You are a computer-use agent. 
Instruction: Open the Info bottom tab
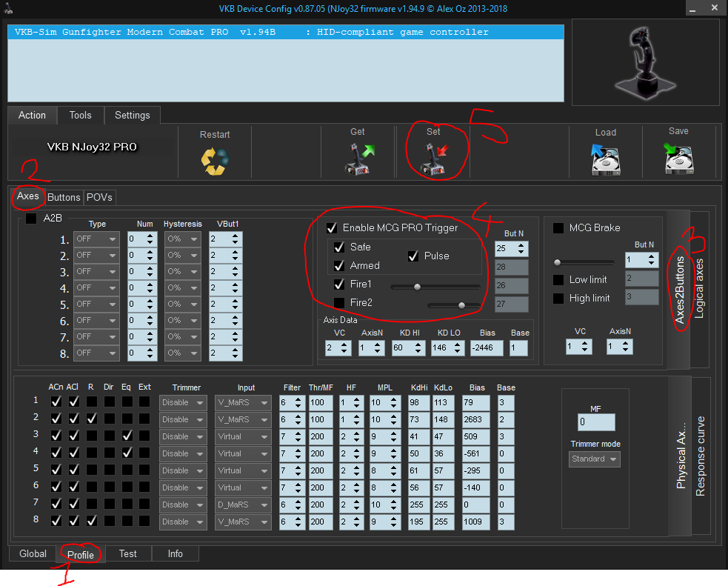(x=175, y=554)
